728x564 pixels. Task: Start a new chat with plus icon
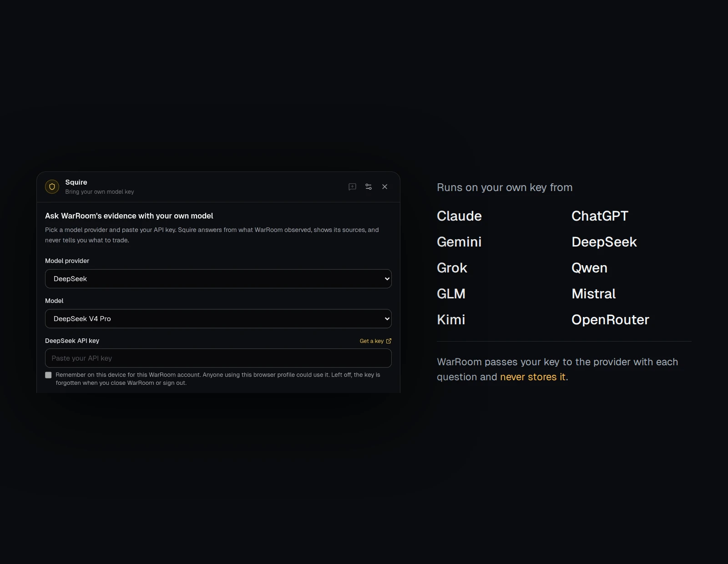click(352, 186)
